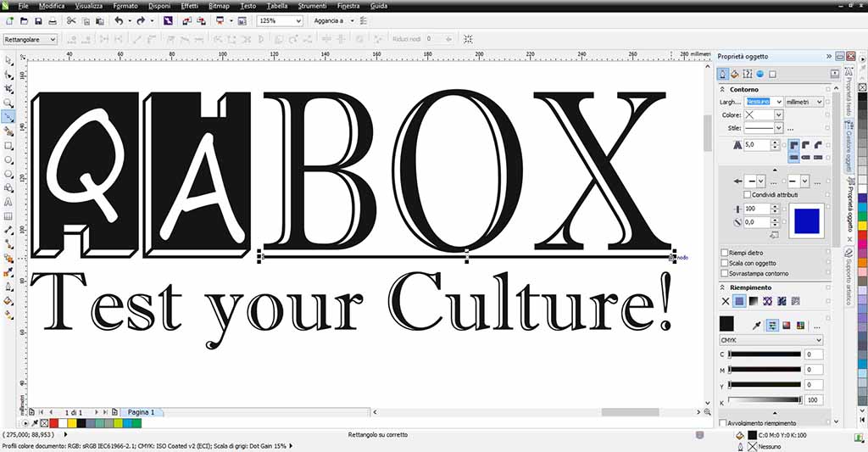Click the Undo arrow icon
Image resolution: width=868 pixels, height=452 pixels.
point(119,21)
